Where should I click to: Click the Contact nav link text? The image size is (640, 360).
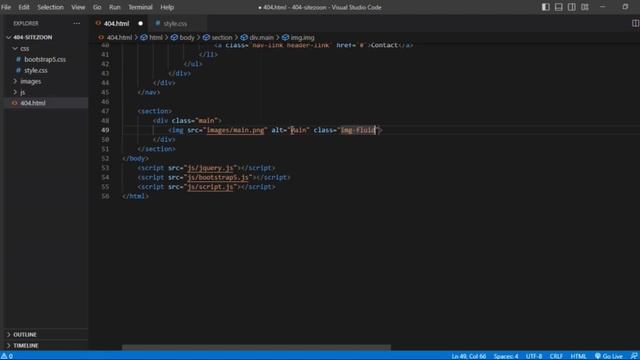pyautogui.click(x=384, y=45)
